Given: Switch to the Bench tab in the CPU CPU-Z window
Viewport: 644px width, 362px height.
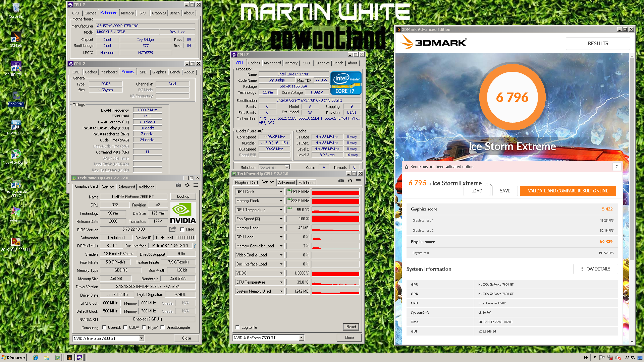Looking at the screenshot, I should [338, 63].
